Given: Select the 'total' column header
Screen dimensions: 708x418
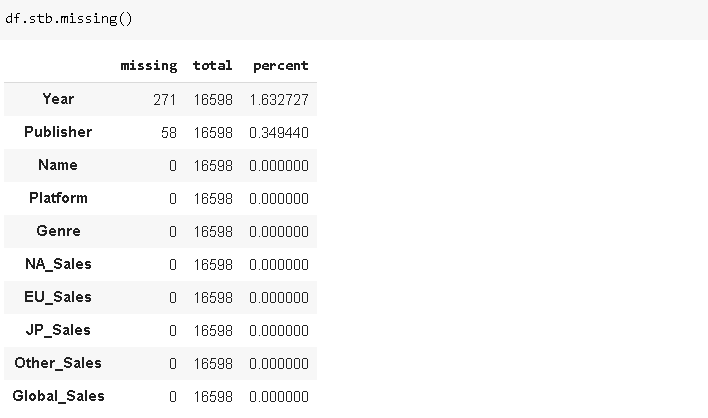Looking at the screenshot, I should (212, 66).
